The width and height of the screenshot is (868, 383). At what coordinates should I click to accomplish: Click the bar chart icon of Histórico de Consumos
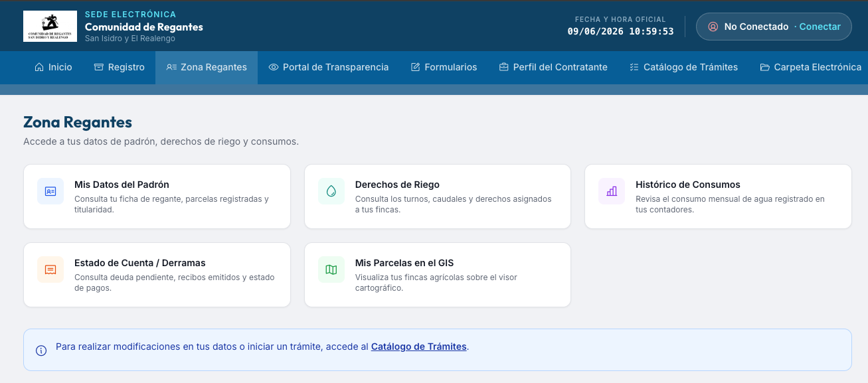(x=612, y=191)
